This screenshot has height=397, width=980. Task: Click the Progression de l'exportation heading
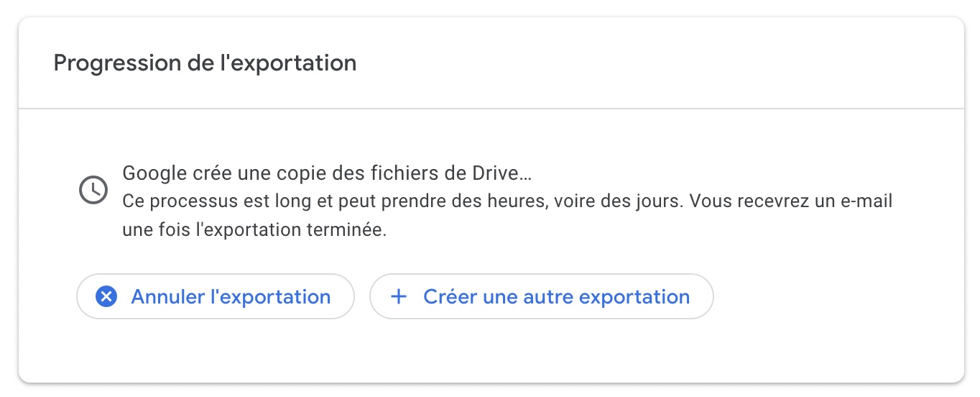[205, 63]
